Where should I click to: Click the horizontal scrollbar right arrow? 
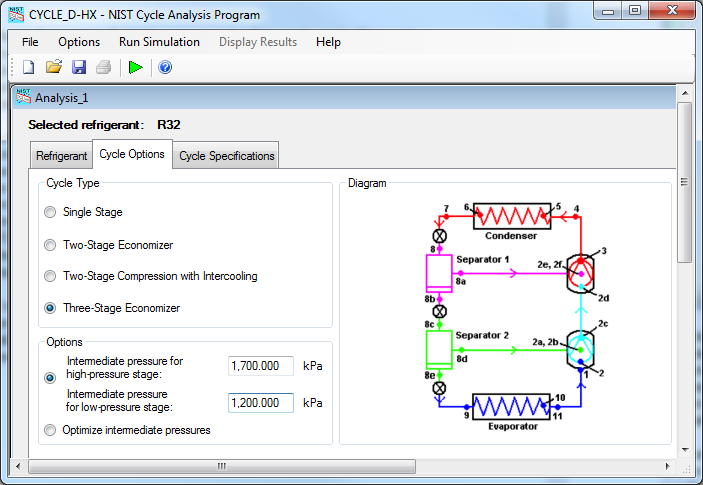pos(668,467)
